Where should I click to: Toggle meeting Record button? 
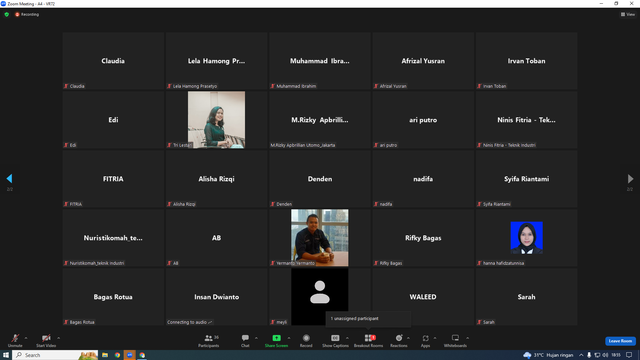coord(306,340)
